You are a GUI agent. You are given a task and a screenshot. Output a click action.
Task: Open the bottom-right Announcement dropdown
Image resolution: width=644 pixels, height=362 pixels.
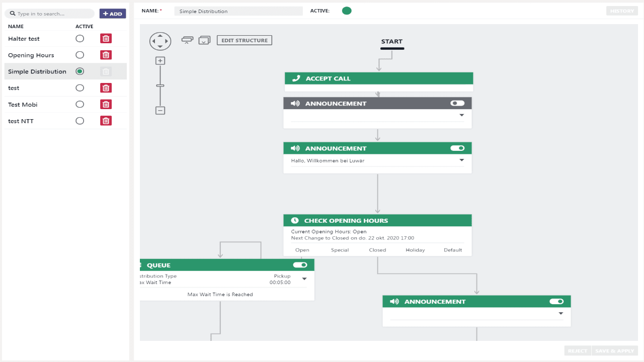click(561, 314)
